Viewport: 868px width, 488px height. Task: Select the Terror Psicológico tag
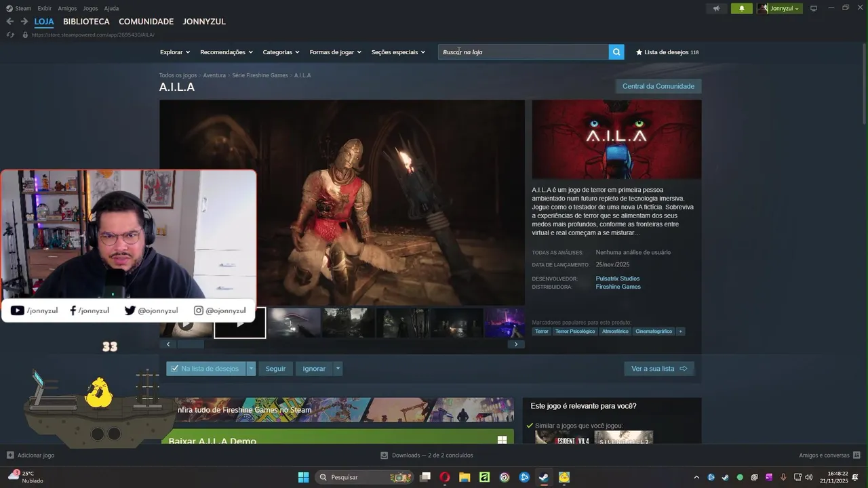click(x=575, y=331)
